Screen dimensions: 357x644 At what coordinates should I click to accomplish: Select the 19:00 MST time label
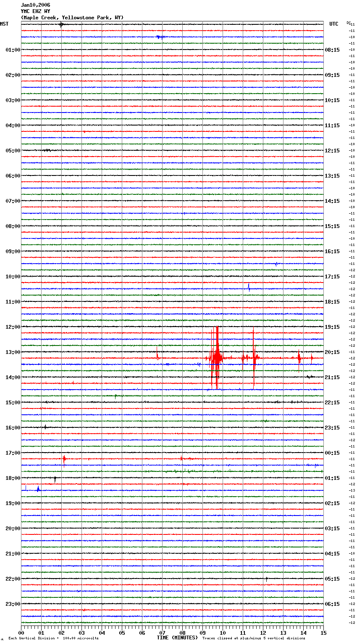(x=13, y=503)
